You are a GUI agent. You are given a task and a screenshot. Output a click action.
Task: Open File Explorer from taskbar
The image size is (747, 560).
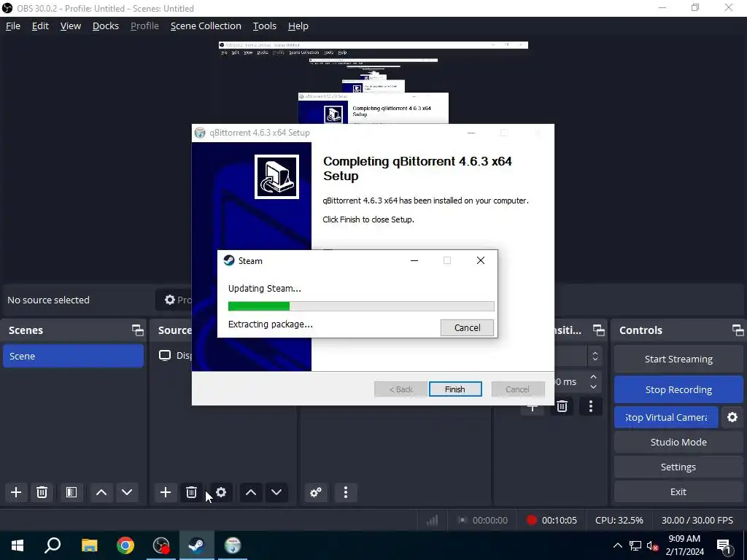coord(89,545)
